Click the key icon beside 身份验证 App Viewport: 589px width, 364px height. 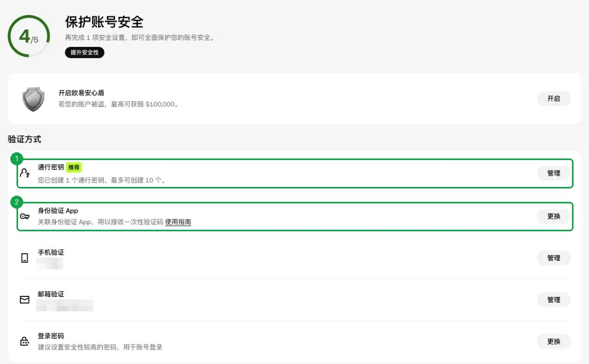(x=25, y=216)
